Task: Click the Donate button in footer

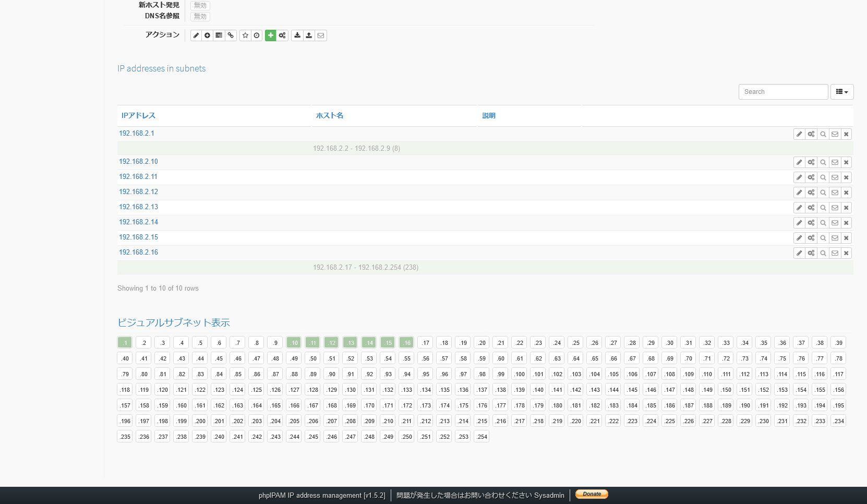Action: (592, 494)
